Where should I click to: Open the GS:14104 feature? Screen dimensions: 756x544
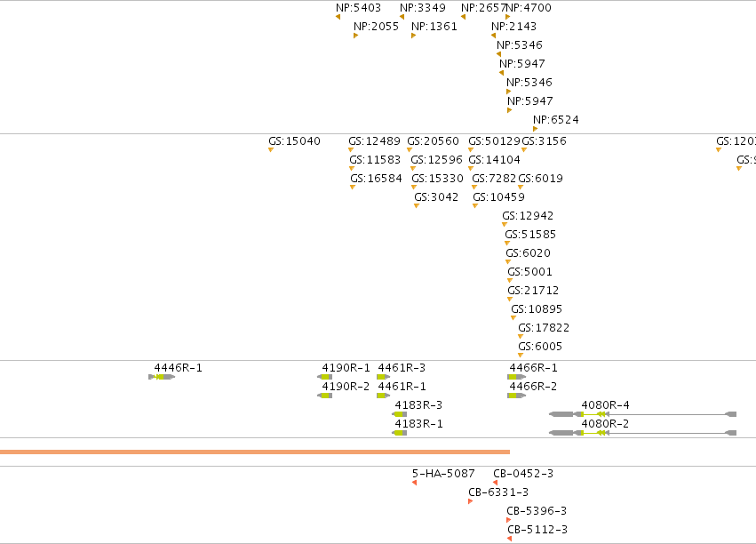pyautogui.click(x=471, y=169)
